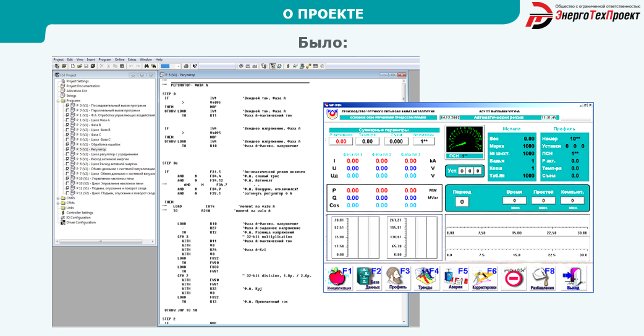Open Controller Settings in project tree
This screenshot has height=336, width=644.
(80, 213)
